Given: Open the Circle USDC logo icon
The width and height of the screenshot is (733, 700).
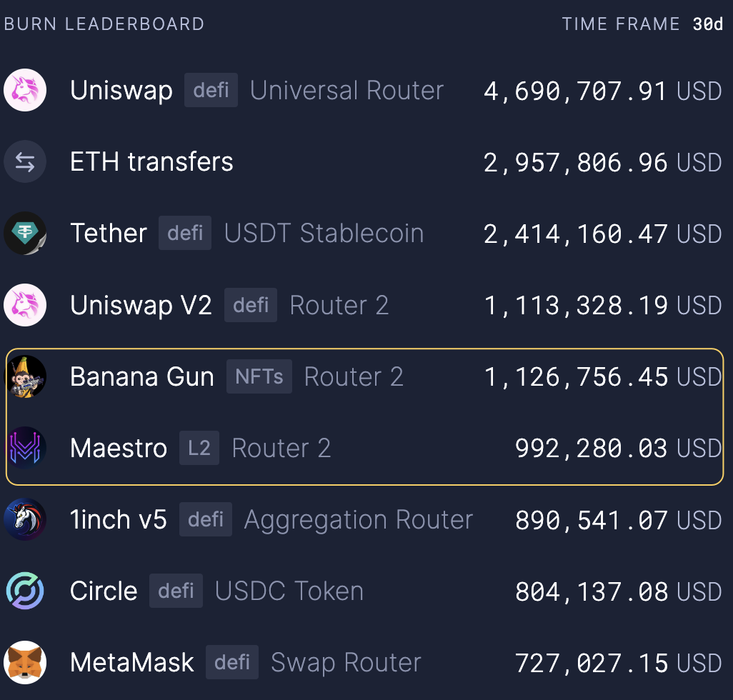Looking at the screenshot, I should (25, 591).
